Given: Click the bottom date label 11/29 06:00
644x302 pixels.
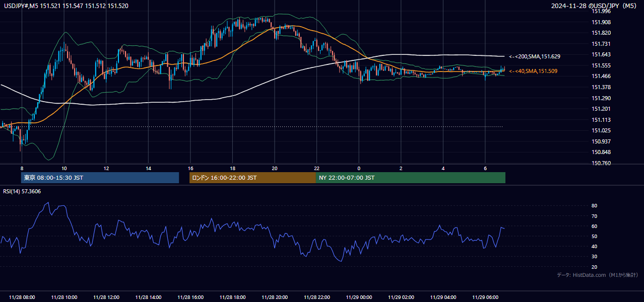Looking at the screenshot, I should [x=485, y=297].
